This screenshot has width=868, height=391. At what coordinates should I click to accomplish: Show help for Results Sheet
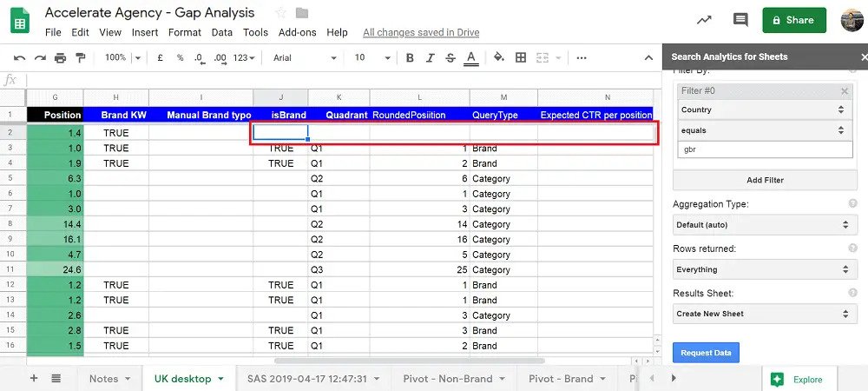click(x=852, y=293)
